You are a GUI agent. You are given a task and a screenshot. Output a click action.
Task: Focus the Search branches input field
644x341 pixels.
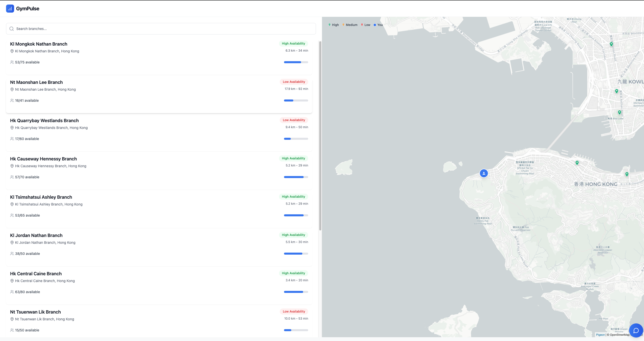161,29
